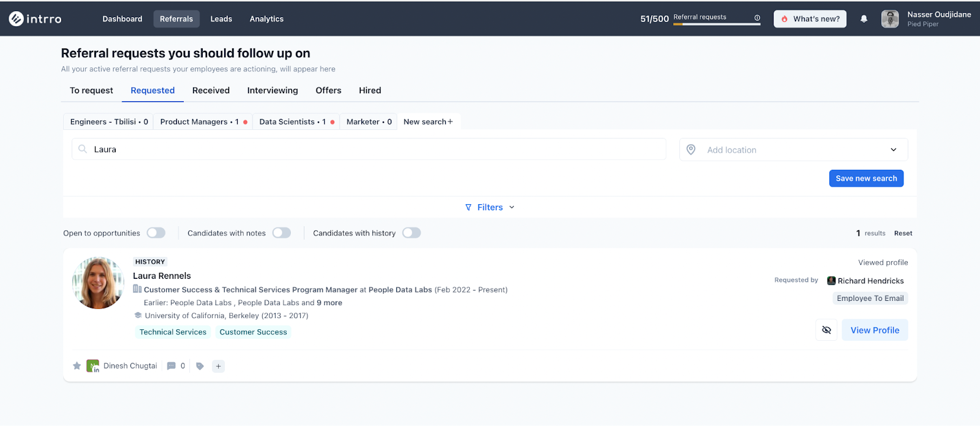This screenshot has width=980, height=426.
Task: Expand the Add location dropdown
Action: point(894,150)
